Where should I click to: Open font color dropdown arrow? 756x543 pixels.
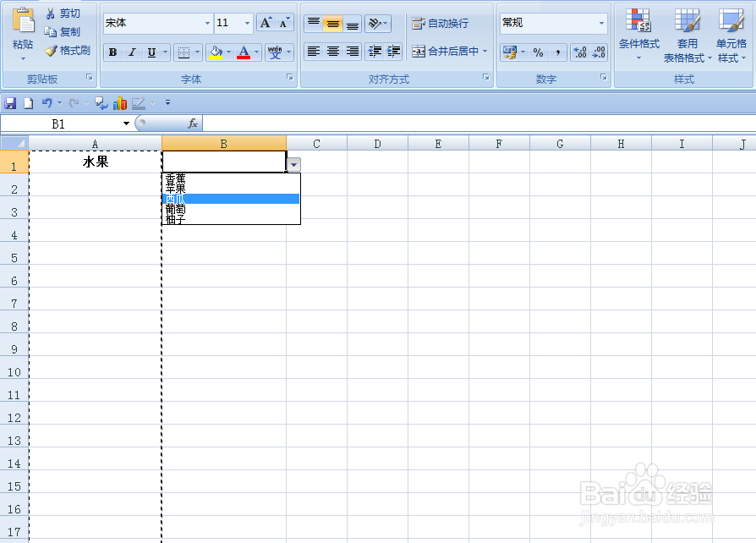pos(256,52)
